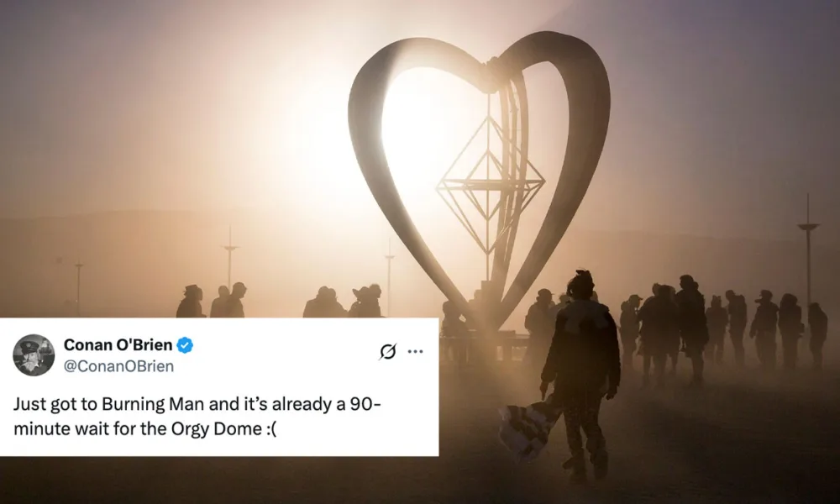Click the slashed-circle Grok icon on tweet
This screenshot has width=840, height=504.
click(x=388, y=352)
